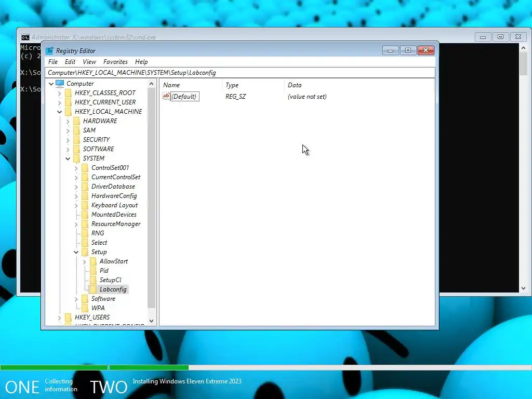532x399 pixels.
Task: Select the SYSTEM folder icon
Action: (x=77, y=158)
